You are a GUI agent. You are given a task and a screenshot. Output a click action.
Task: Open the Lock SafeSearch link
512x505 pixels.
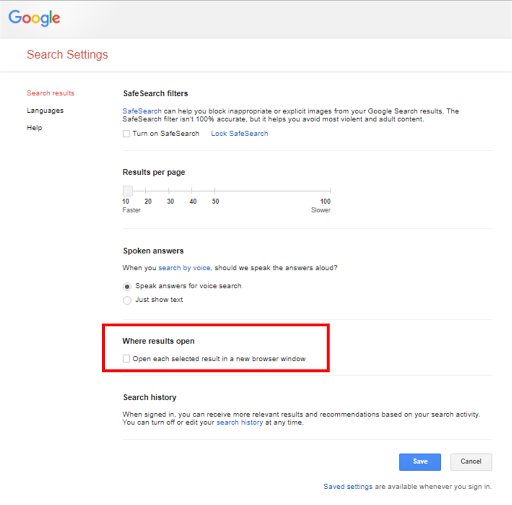click(x=239, y=134)
